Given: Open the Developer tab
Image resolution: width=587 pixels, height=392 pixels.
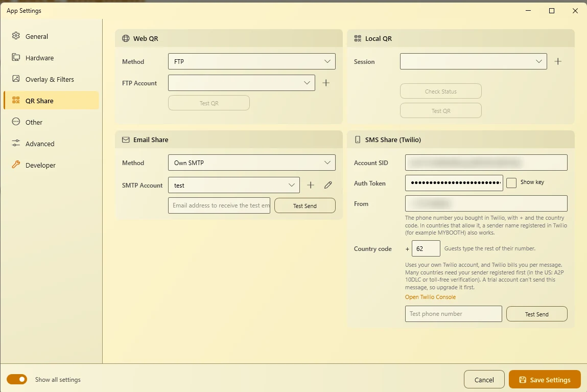Looking at the screenshot, I should tap(51, 165).
